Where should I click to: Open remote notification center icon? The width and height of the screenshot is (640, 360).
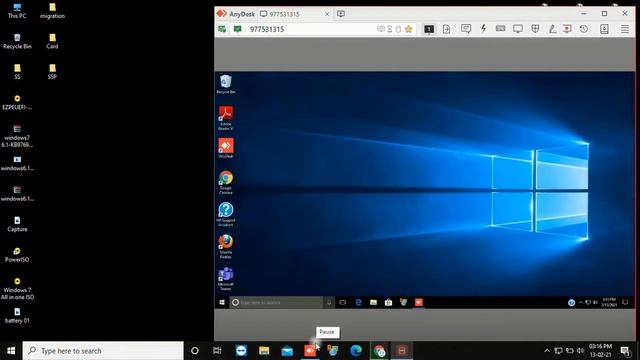pos(625,302)
